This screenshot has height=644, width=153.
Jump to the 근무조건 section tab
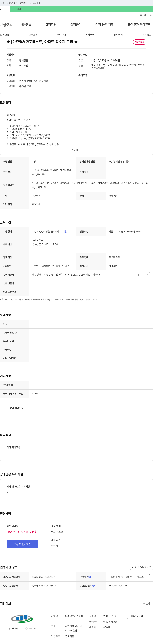[x=33, y=35]
